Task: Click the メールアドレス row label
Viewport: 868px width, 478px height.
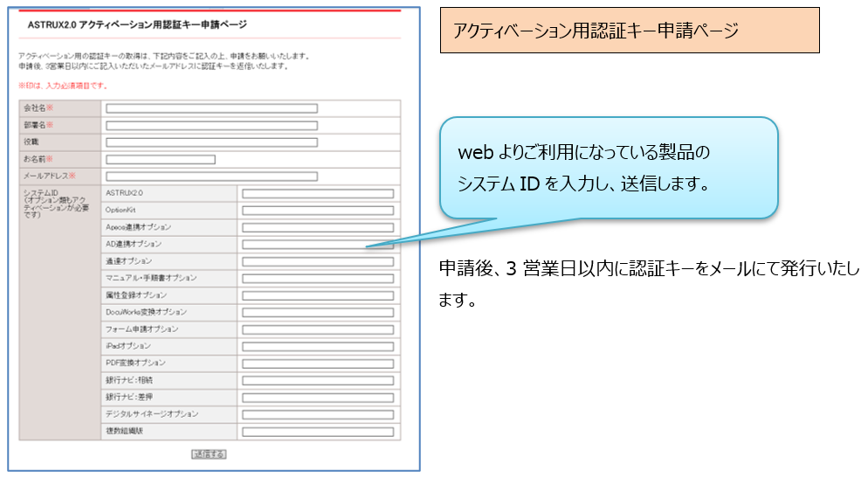Action: click(x=49, y=176)
